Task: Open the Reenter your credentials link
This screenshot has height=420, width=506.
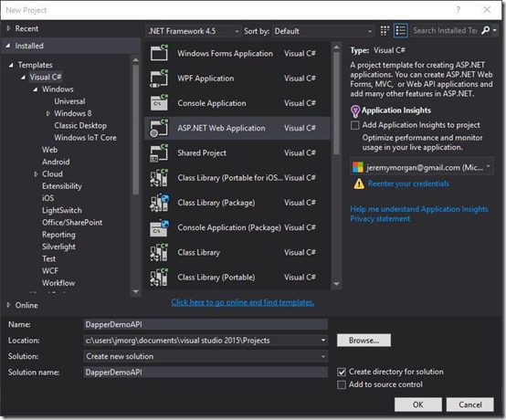Action: click(408, 184)
